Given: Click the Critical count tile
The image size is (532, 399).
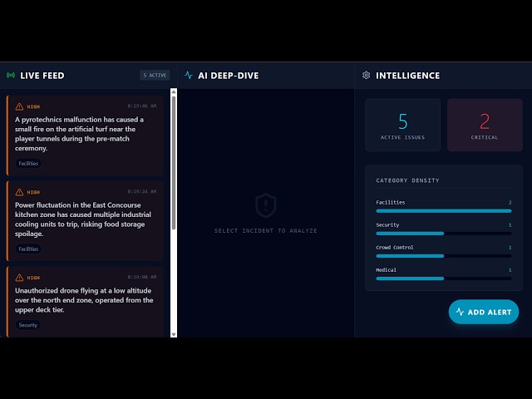Looking at the screenshot, I should click(485, 125).
